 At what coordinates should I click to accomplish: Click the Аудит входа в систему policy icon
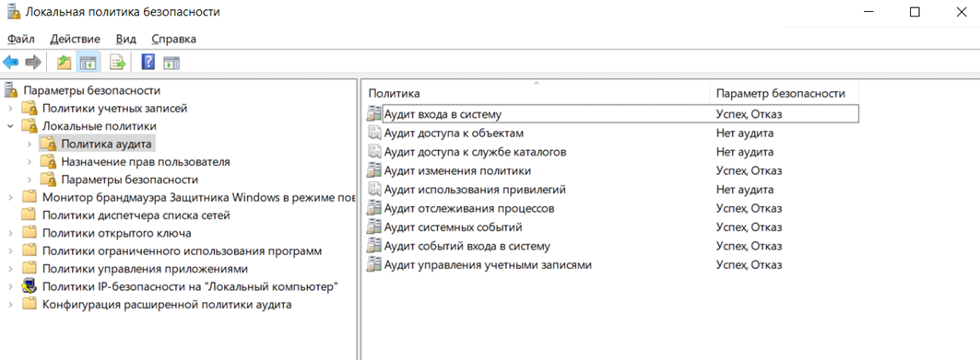(x=373, y=114)
